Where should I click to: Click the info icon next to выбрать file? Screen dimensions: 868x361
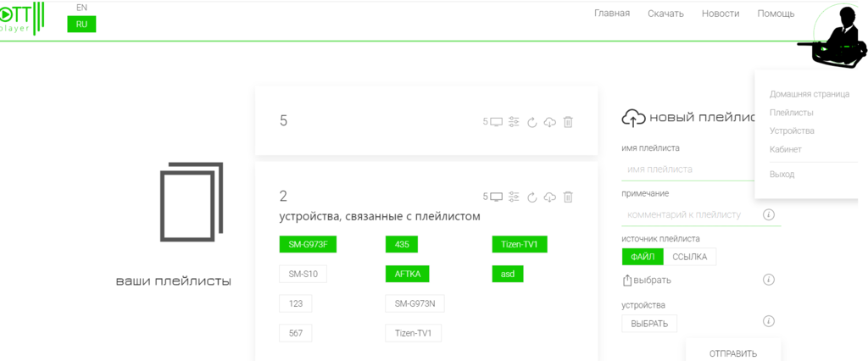click(768, 280)
